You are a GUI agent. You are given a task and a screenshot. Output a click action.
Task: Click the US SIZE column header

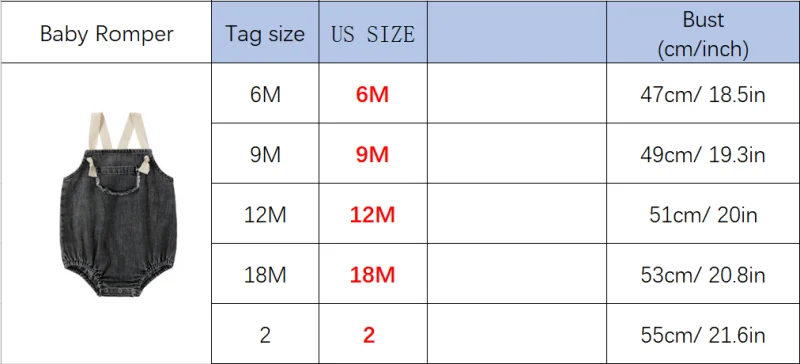[373, 34]
